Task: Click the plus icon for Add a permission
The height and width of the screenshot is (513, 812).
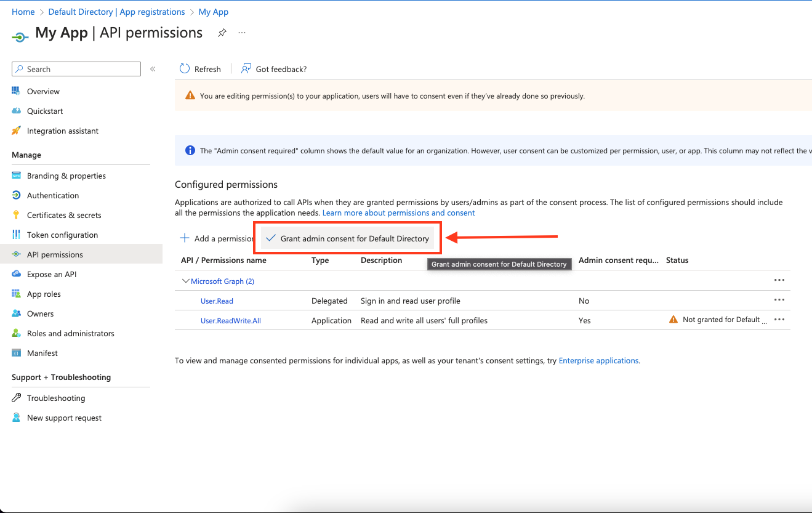Action: (184, 238)
